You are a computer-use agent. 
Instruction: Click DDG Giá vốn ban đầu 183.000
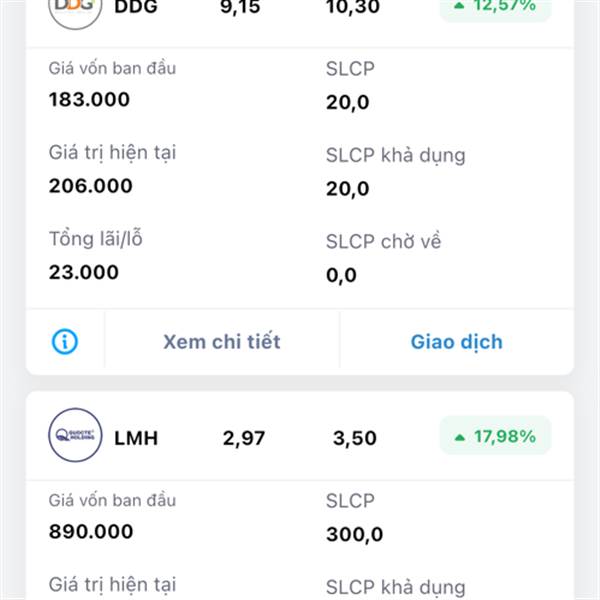click(90, 99)
